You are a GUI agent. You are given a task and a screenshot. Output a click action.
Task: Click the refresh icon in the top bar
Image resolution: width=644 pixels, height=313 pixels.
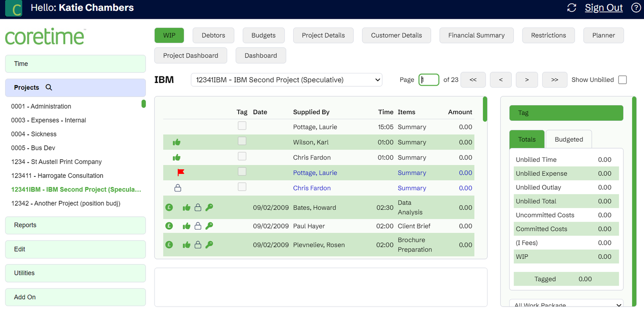point(571,7)
